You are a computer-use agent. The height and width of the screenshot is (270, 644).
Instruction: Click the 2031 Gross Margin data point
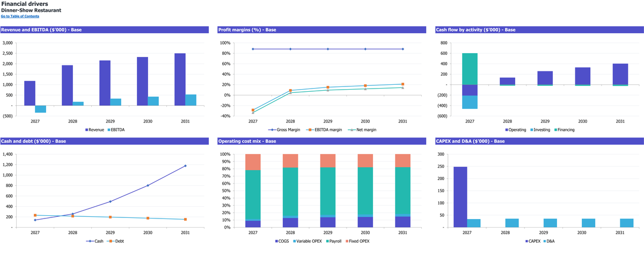point(402,49)
